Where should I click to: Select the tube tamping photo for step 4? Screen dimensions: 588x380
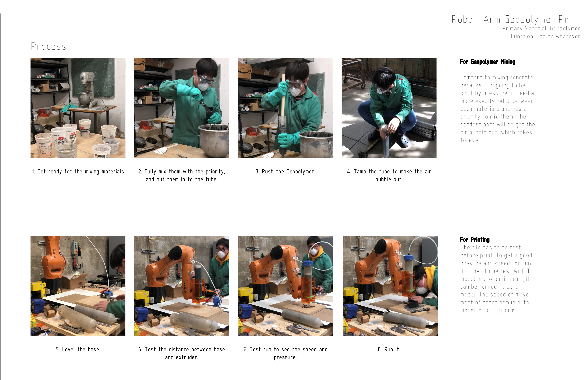pyautogui.click(x=389, y=108)
